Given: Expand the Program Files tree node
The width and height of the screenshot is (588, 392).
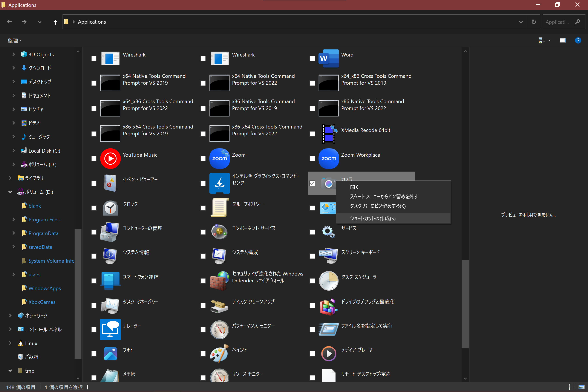Looking at the screenshot, I should point(14,219).
